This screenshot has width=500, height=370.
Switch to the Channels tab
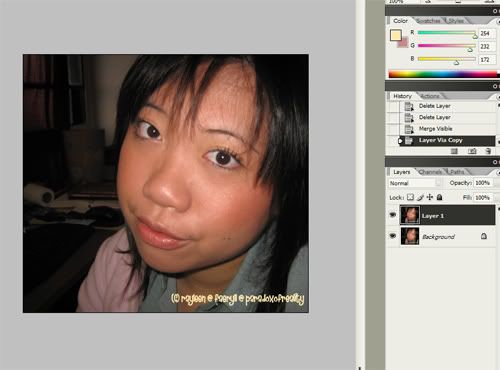(430, 172)
